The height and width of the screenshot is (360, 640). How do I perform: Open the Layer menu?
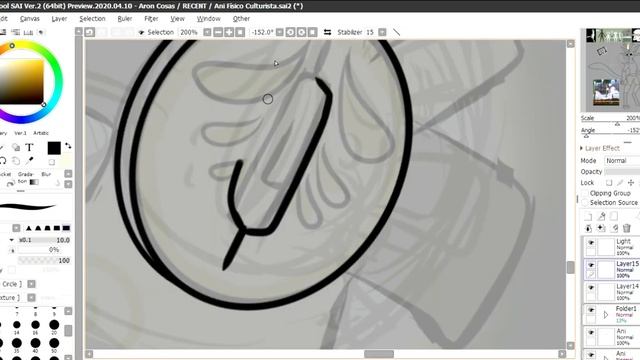59,19
